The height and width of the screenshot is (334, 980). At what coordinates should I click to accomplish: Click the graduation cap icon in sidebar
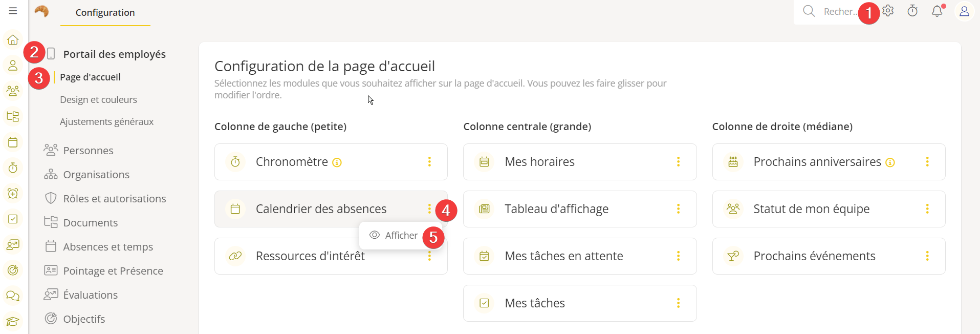pyautogui.click(x=13, y=322)
